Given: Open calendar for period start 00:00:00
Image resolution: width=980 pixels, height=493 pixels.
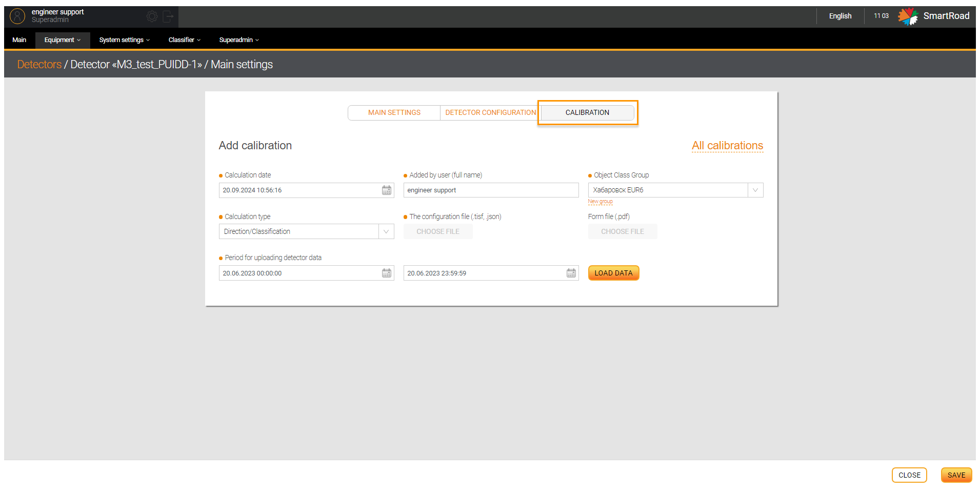Looking at the screenshot, I should coord(387,273).
